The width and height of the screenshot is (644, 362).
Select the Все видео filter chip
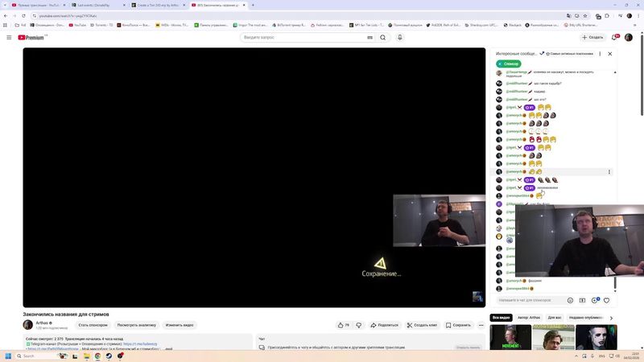pos(502,318)
